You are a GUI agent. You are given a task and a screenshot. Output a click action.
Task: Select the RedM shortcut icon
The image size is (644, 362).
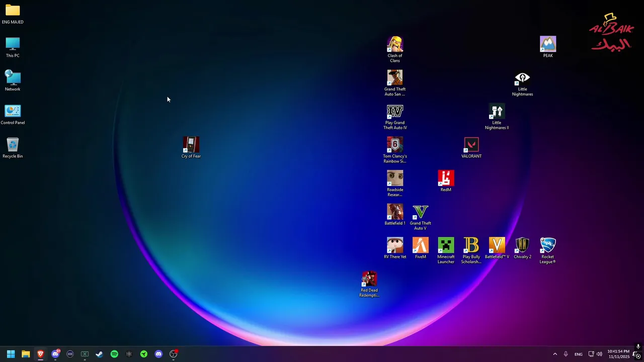click(446, 181)
